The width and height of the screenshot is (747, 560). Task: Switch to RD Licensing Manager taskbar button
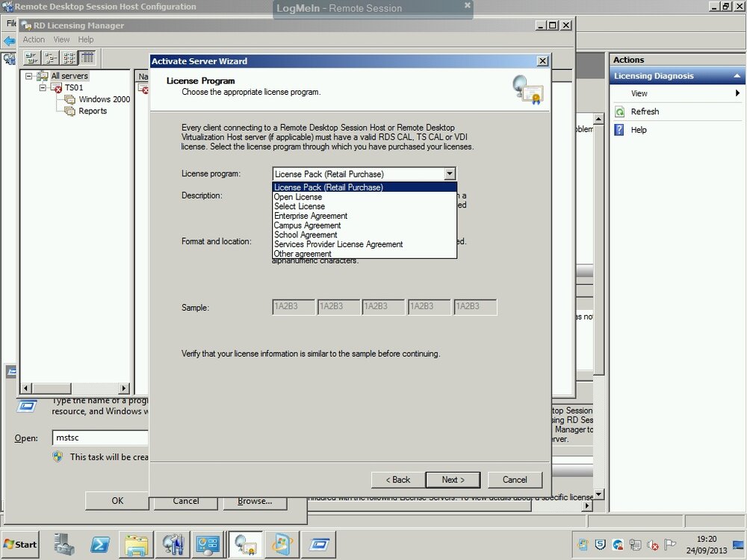(246, 544)
